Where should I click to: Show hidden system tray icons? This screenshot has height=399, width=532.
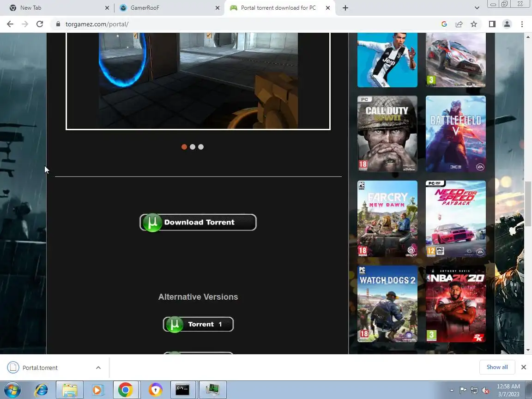(x=452, y=390)
